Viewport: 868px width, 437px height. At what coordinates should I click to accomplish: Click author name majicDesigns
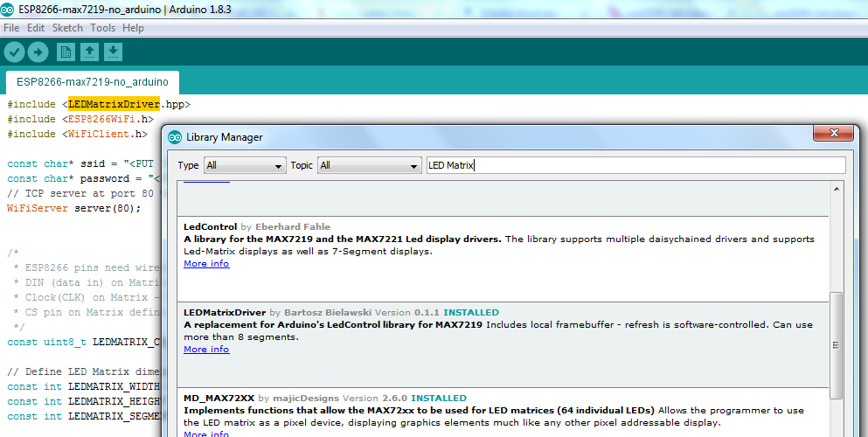pos(306,399)
